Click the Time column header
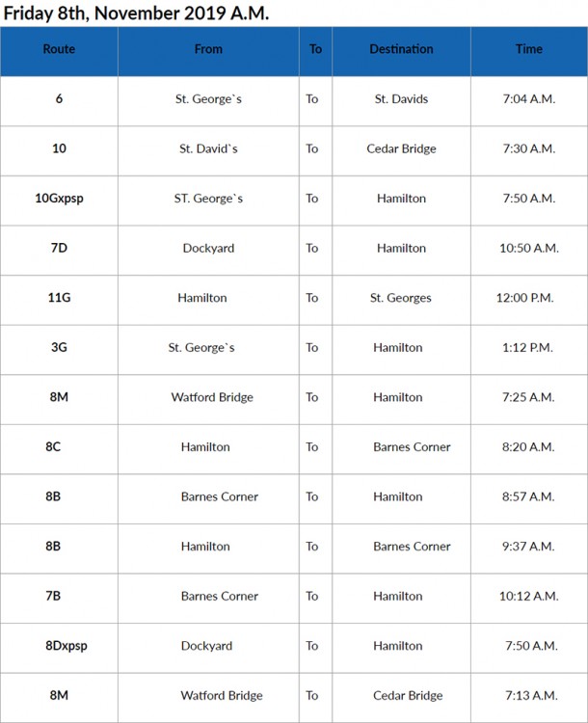 529,49
